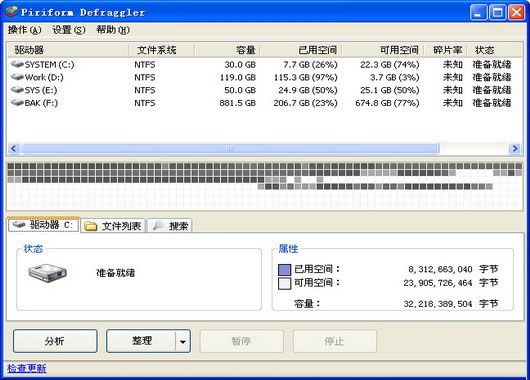This screenshot has height=380, width=530.
Task: Click the large hard drive status icon
Action: 47,273
